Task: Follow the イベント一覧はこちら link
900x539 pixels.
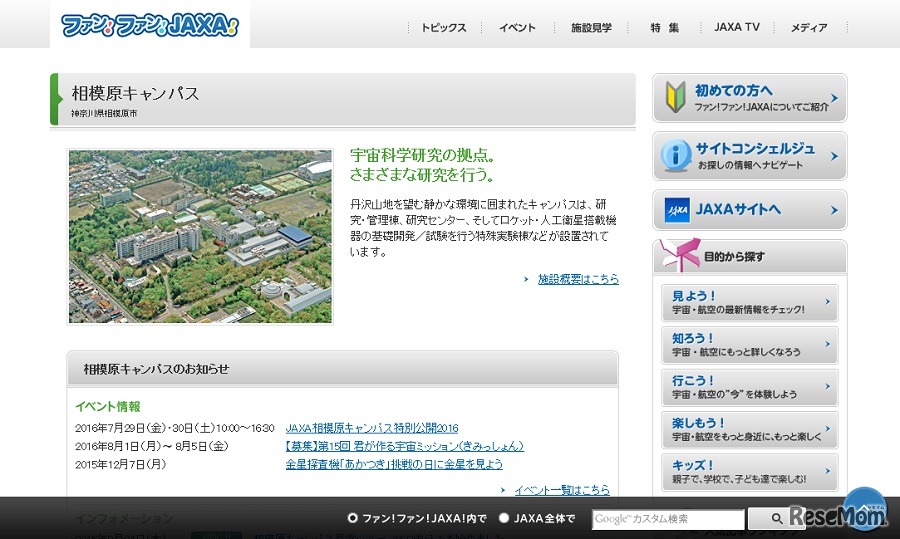Action: 562,490
